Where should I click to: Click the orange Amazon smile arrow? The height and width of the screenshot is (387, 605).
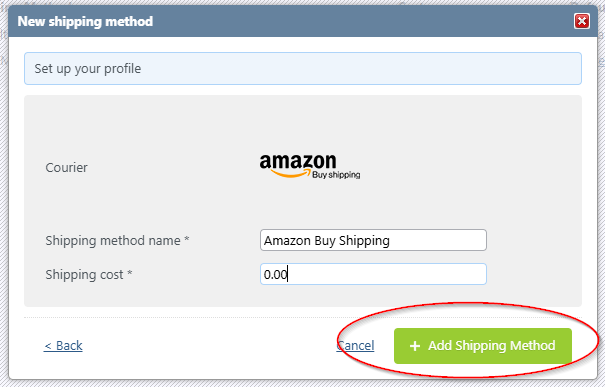point(291,174)
